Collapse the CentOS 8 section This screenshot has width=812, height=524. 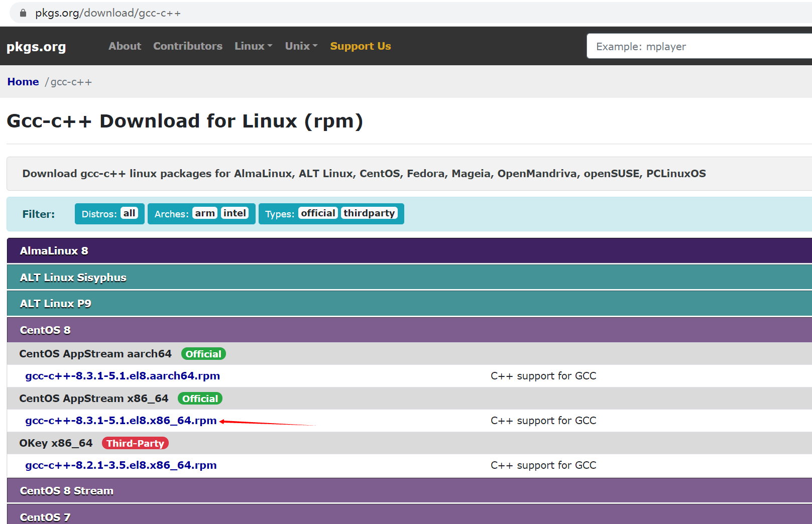[409, 330]
